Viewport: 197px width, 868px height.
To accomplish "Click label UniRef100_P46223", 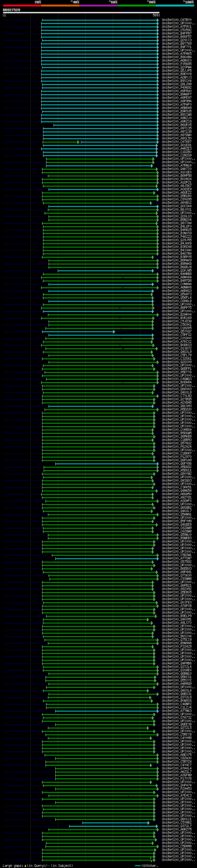I will point(177,236).
